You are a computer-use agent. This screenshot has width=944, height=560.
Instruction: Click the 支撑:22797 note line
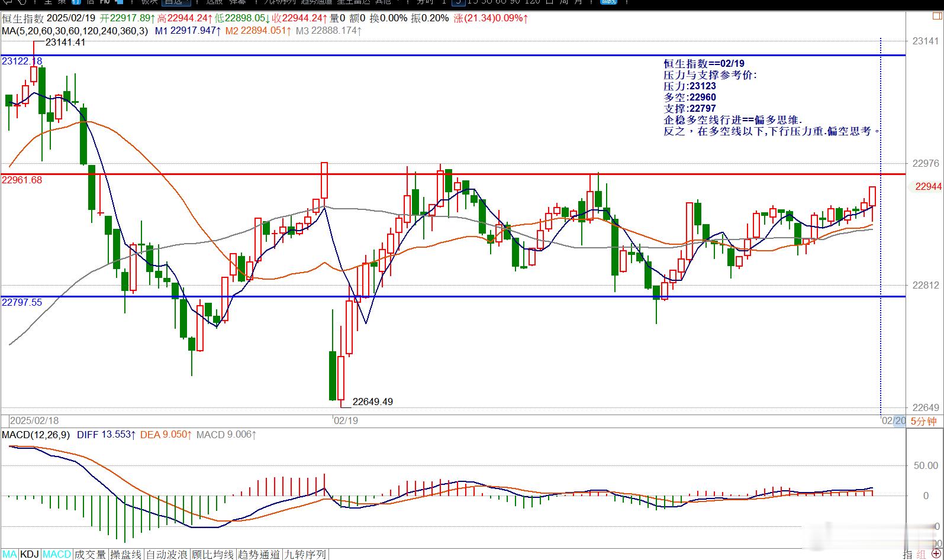pos(690,109)
